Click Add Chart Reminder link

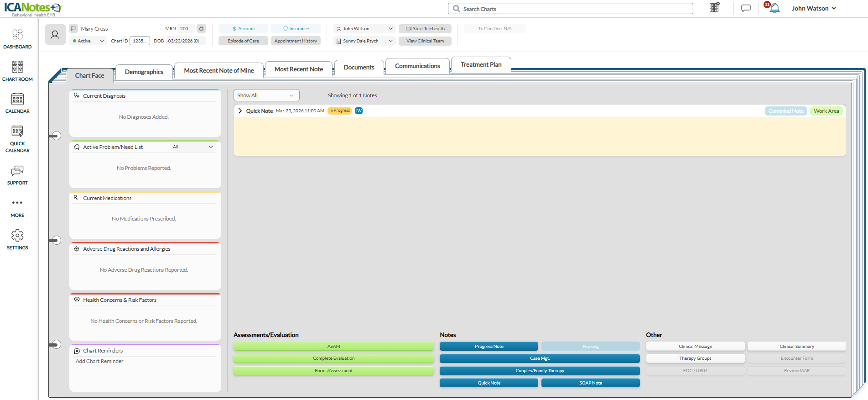coord(99,361)
